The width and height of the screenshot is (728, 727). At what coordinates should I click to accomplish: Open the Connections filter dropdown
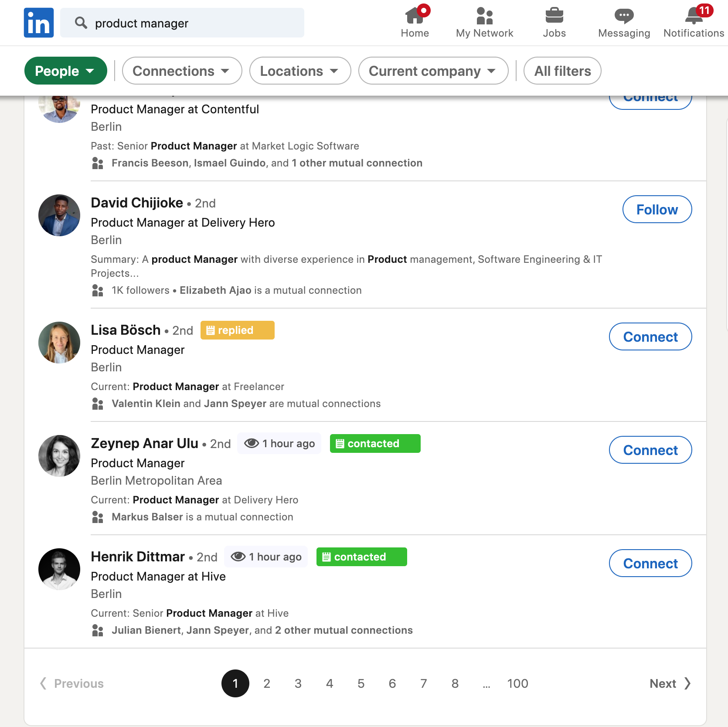(x=182, y=71)
